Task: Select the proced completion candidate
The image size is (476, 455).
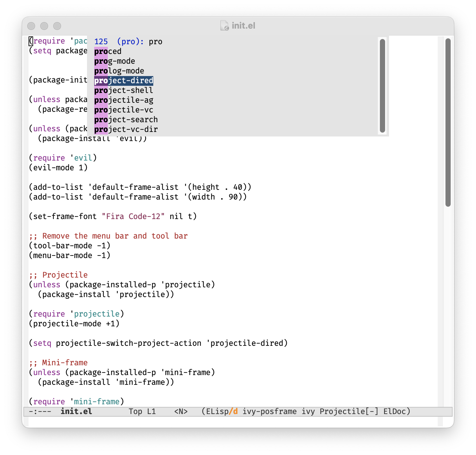Action: 108,51
